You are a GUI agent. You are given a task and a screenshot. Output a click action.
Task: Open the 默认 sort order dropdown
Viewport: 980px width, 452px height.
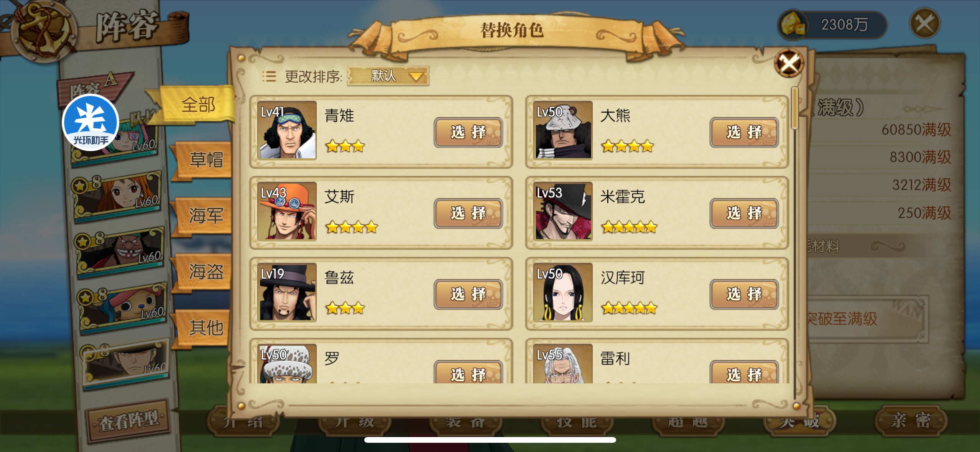coord(388,76)
